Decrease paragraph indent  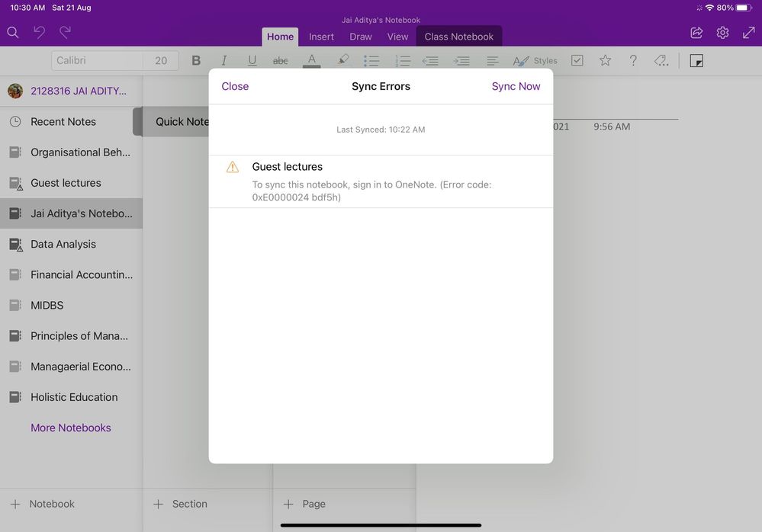(430, 61)
